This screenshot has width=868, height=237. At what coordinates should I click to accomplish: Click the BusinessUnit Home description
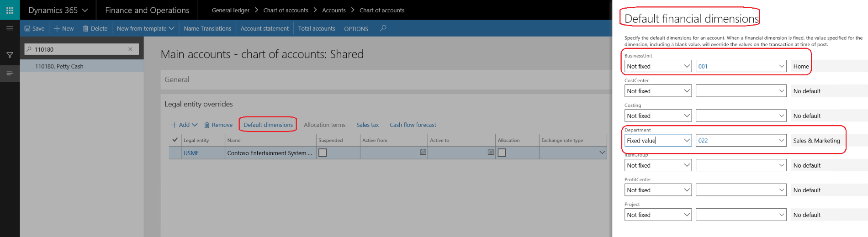(801, 66)
